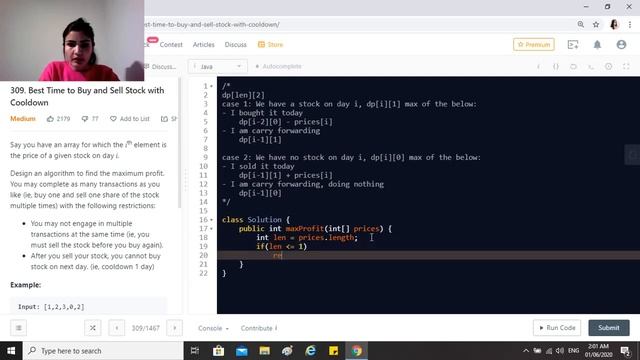This screenshot has height=360, width=640.
Task: Format code with the braces icon
Action: coord(556,66)
